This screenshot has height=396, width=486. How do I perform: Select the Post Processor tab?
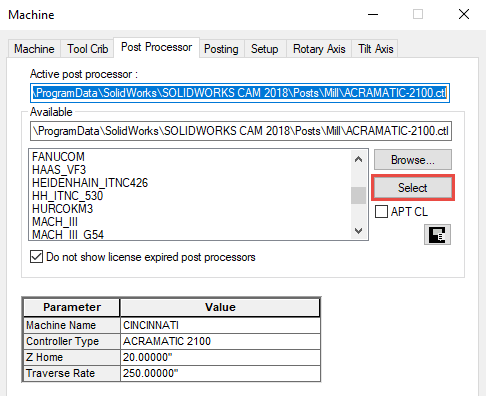156,47
